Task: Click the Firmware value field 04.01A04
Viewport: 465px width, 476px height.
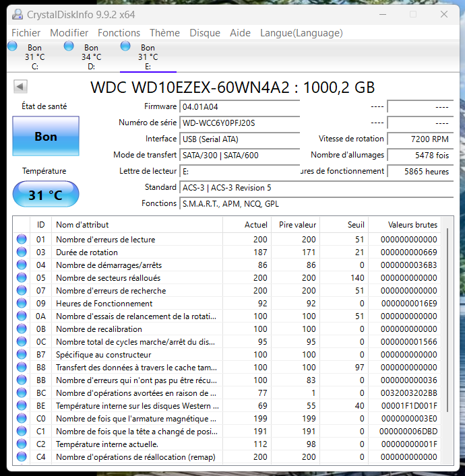Action: point(239,107)
